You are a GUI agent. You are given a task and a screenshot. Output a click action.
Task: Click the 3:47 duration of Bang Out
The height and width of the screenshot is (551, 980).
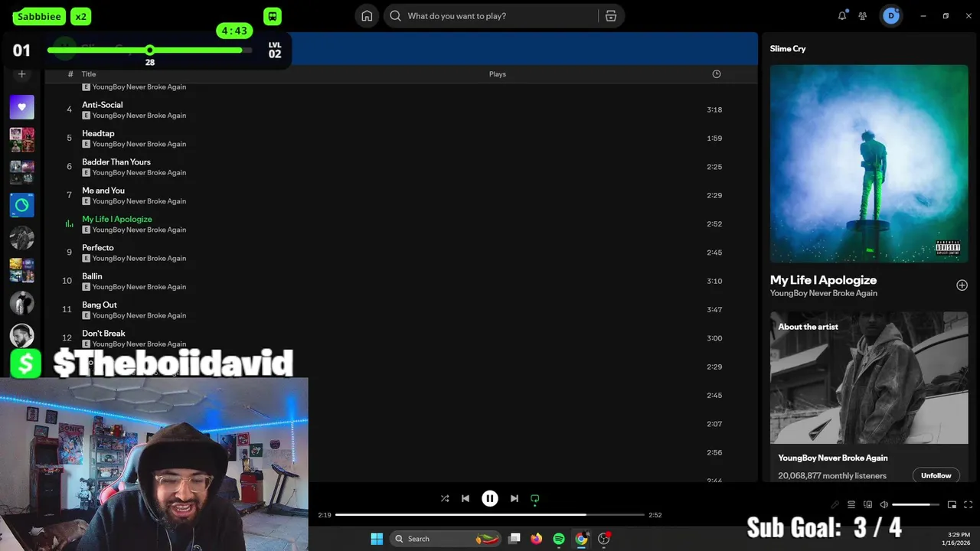pyautogui.click(x=714, y=309)
